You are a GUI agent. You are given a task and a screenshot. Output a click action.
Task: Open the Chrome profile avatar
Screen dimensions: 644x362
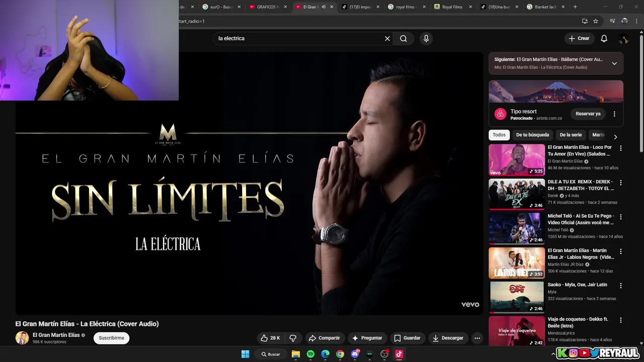coord(624,21)
